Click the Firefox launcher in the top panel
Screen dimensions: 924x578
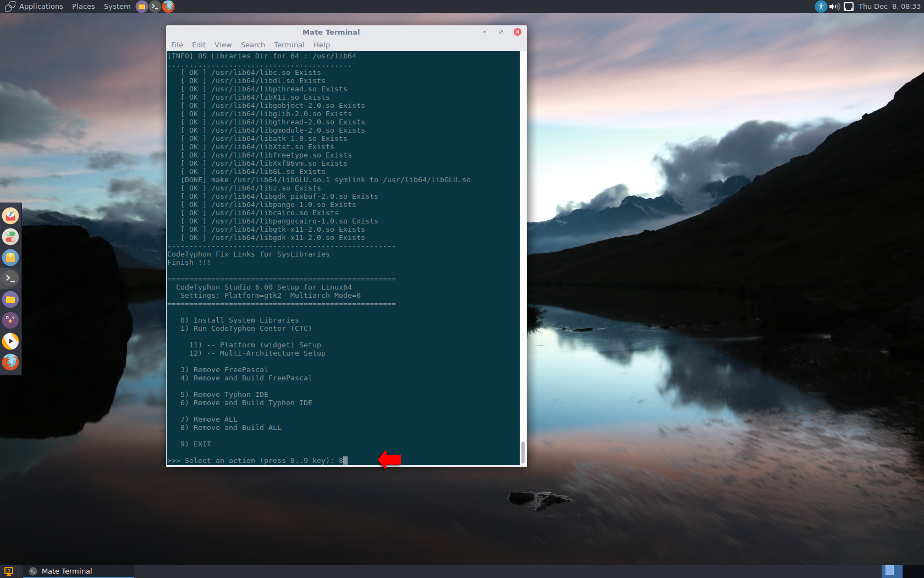coord(168,7)
